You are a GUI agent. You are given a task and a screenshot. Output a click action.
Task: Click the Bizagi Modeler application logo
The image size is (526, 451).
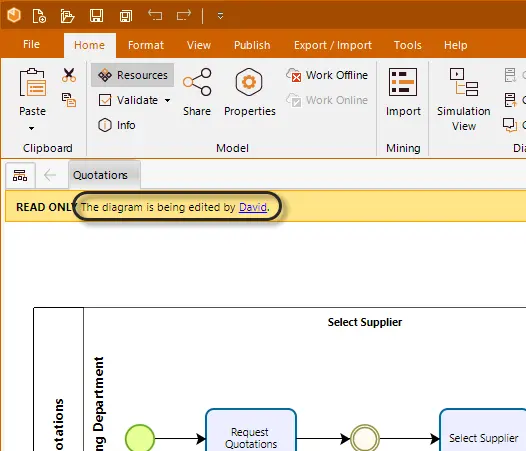[x=14, y=15]
